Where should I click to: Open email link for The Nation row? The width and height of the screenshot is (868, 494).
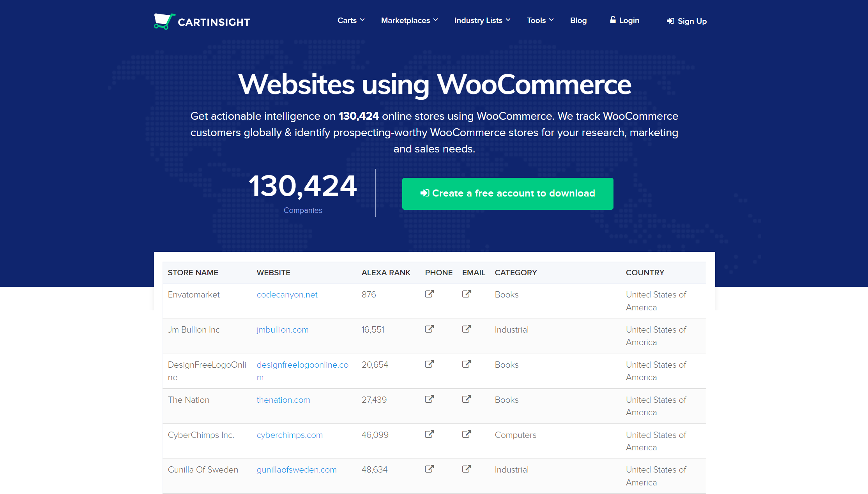[x=467, y=399]
